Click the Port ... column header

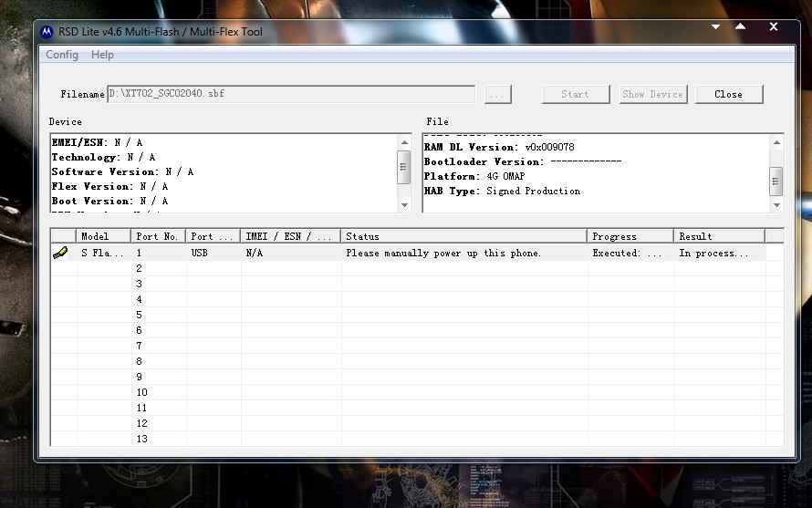pyautogui.click(x=213, y=236)
